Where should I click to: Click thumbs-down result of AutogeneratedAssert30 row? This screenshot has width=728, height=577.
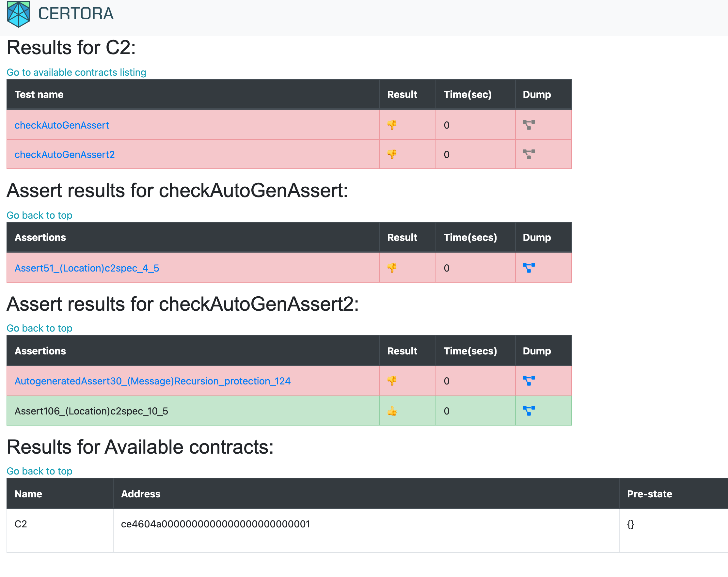pyautogui.click(x=392, y=381)
